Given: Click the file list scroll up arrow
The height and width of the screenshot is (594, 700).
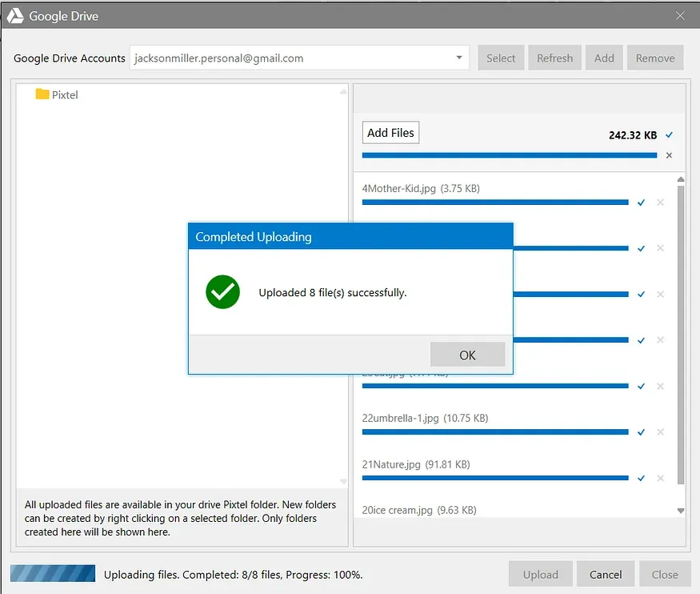Looking at the screenshot, I should pos(680,179).
